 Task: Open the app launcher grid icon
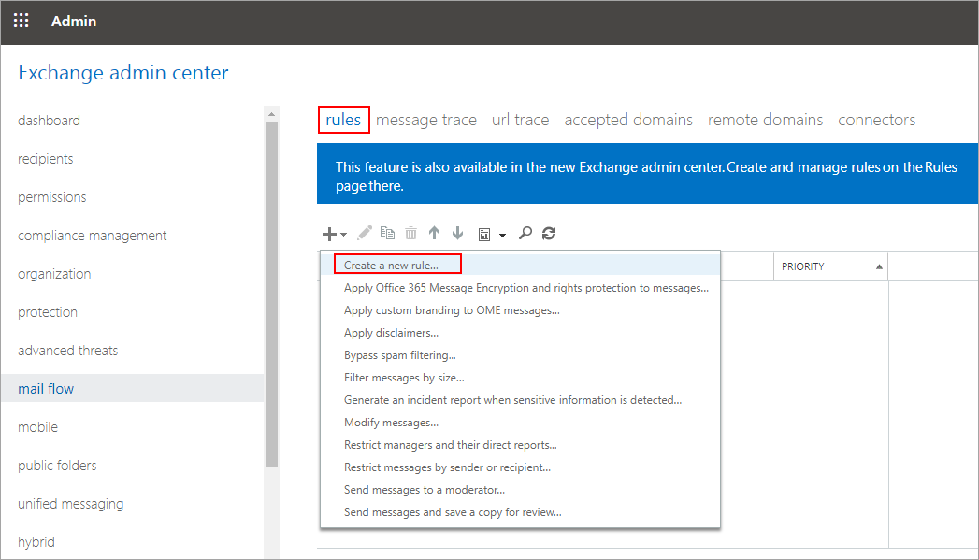[21, 21]
